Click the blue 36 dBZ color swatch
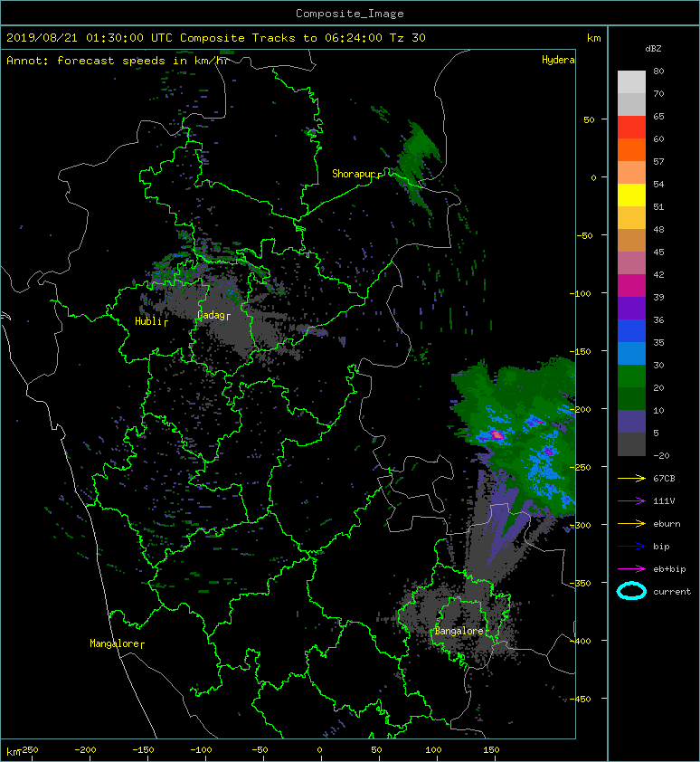 pyautogui.click(x=631, y=330)
